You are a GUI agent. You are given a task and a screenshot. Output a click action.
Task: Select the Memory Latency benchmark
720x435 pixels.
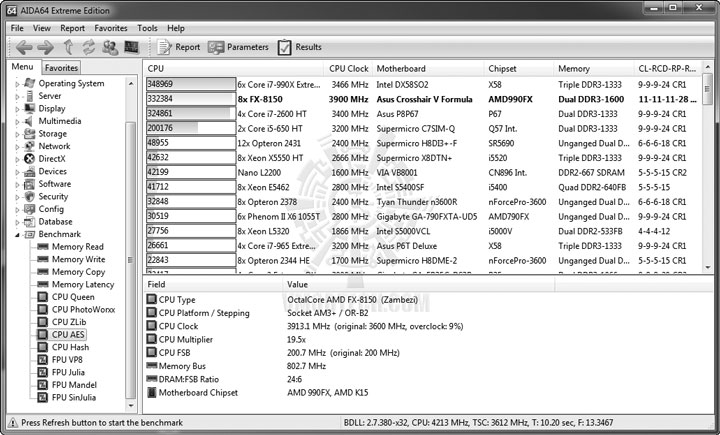[x=83, y=284]
